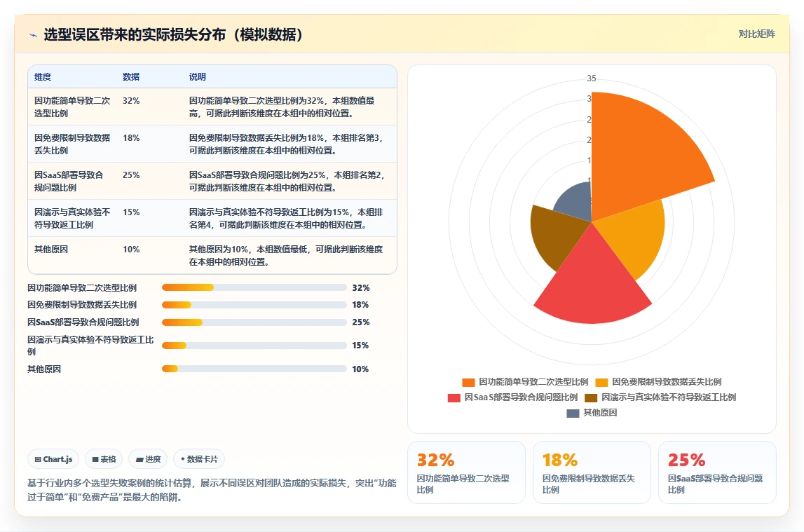Open the 32% data card
The width and height of the screenshot is (804, 532).
pyautogui.click(x=466, y=472)
